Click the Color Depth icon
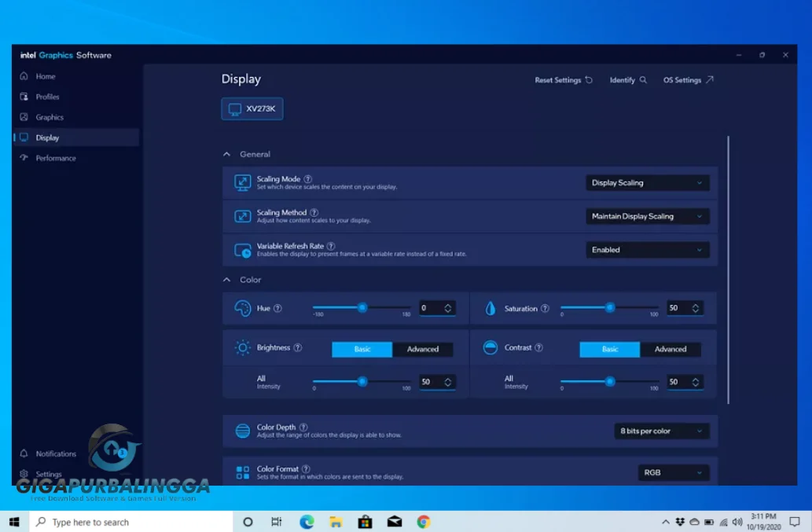The height and width of the screenshot is (532, 812). coord(242,431)
